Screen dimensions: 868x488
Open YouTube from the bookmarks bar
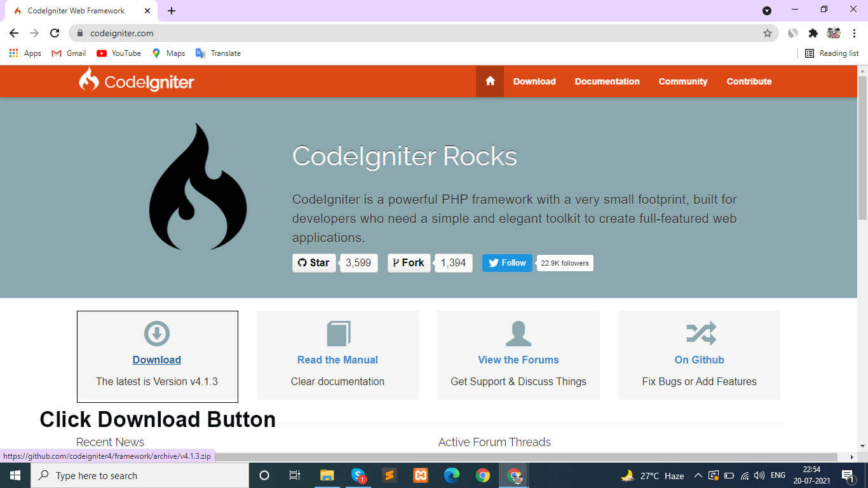(118, 53)
